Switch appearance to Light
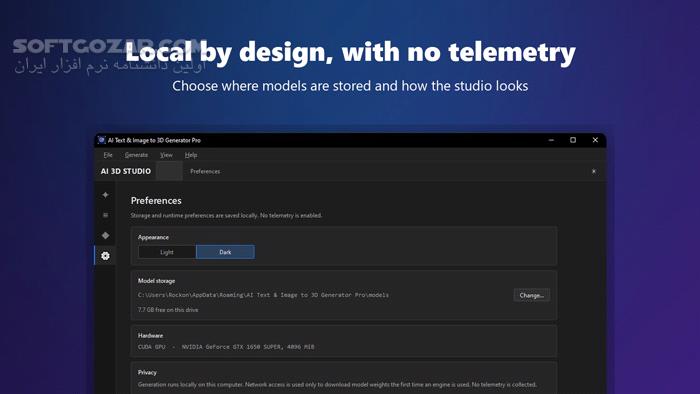The width and height of the screenshot is (700, 394). point(167,252)
